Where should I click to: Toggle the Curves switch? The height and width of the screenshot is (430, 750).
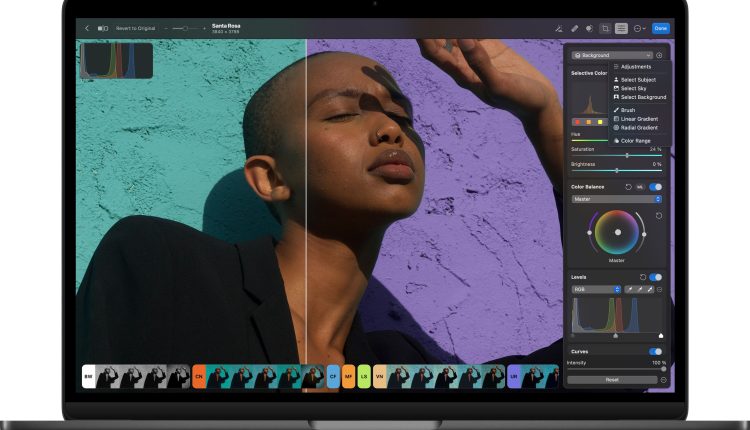pyautogui.click(x=656, y=352)
